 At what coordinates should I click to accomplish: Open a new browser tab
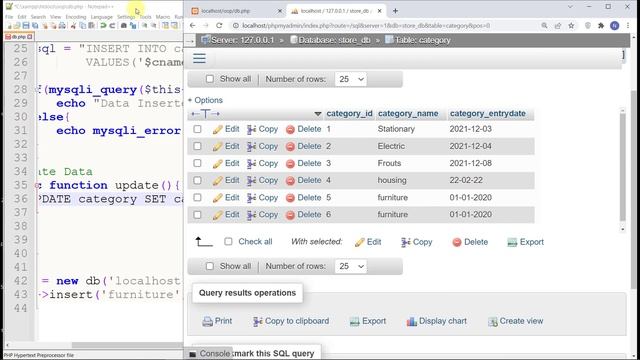395,11
